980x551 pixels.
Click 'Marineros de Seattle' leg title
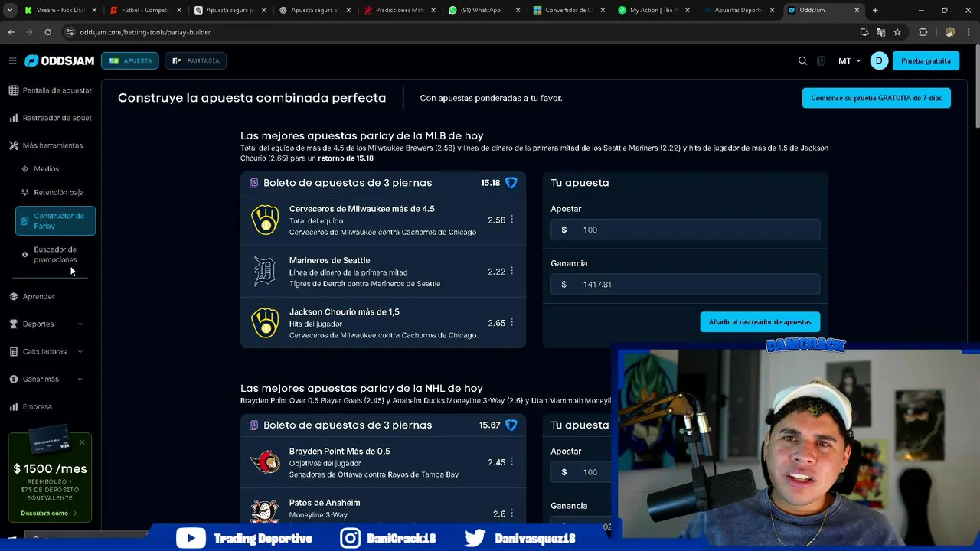click(329, 260)
